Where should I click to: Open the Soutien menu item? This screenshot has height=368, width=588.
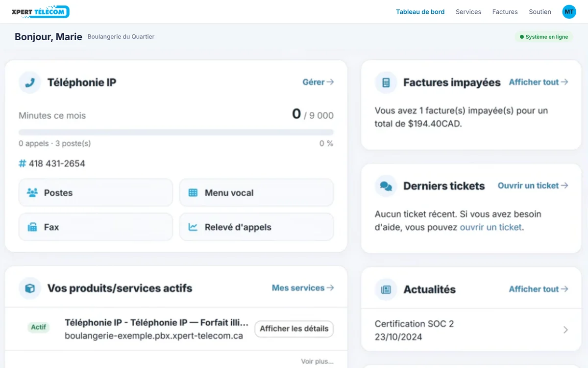click(x=540, y=12)
